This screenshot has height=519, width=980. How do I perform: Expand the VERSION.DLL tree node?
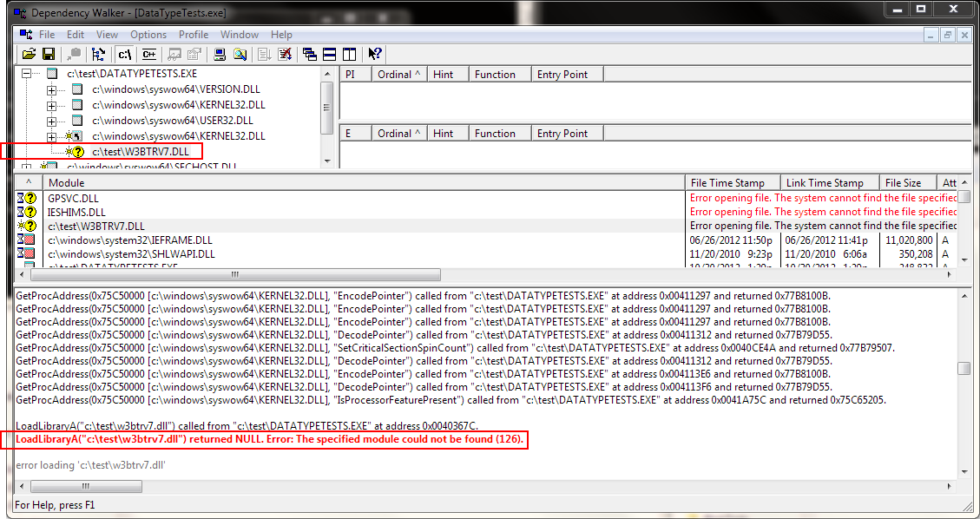coord(52,90)
